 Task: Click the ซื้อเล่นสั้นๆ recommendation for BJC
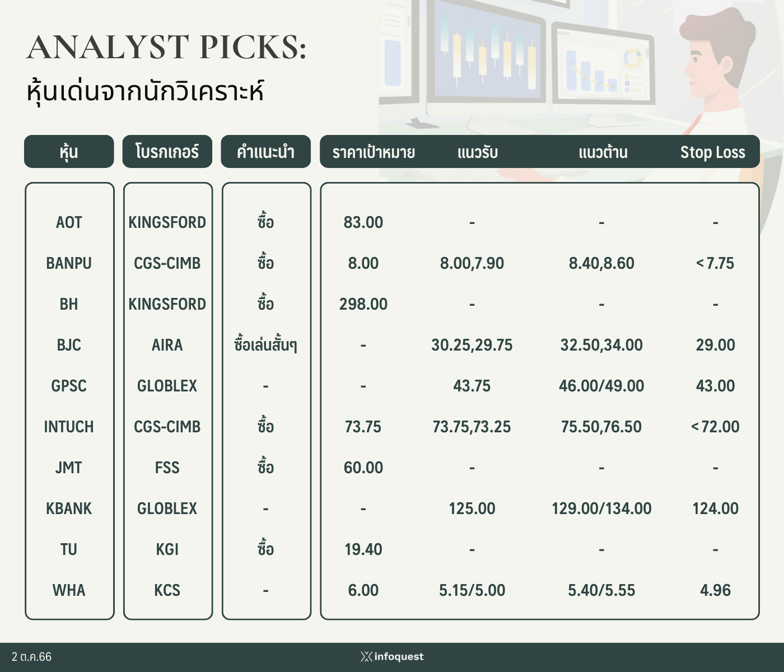[x=265, y=344]
